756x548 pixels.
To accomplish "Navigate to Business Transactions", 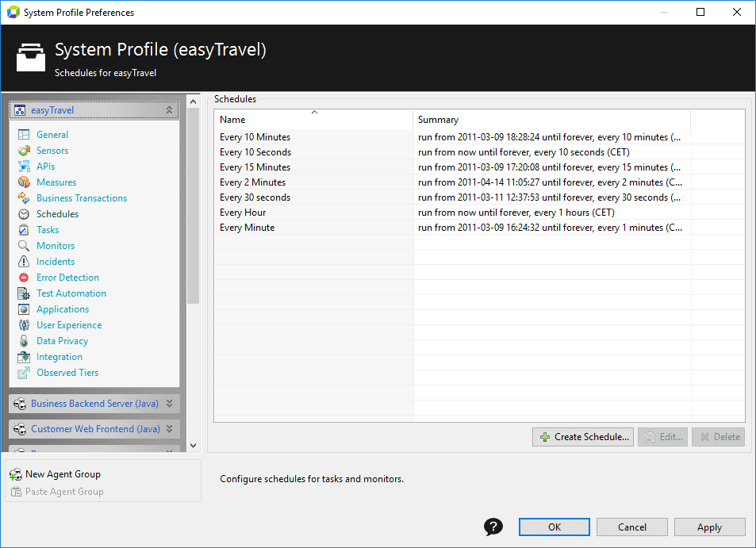I will pyautogui.click(x=82, y=198).
